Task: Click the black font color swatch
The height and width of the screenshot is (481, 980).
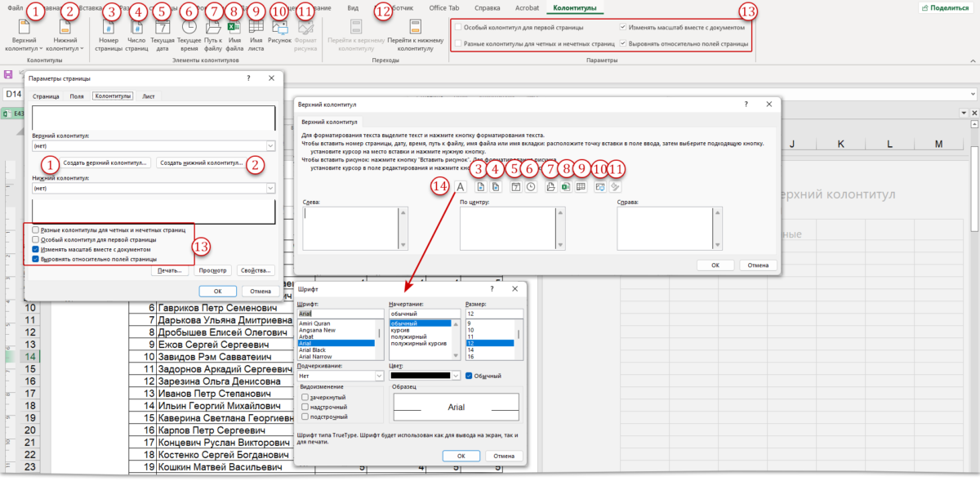Action: [425, 376]
